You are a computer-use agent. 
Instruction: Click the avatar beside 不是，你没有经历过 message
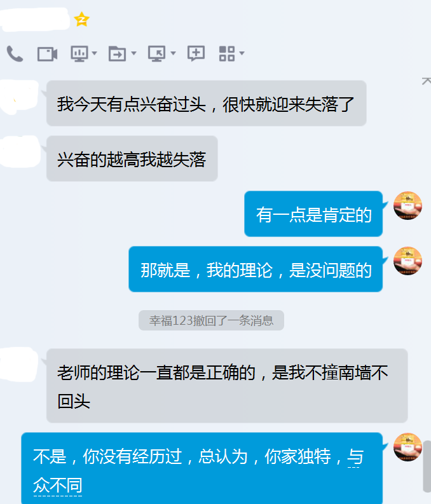[x=407, y=447]
